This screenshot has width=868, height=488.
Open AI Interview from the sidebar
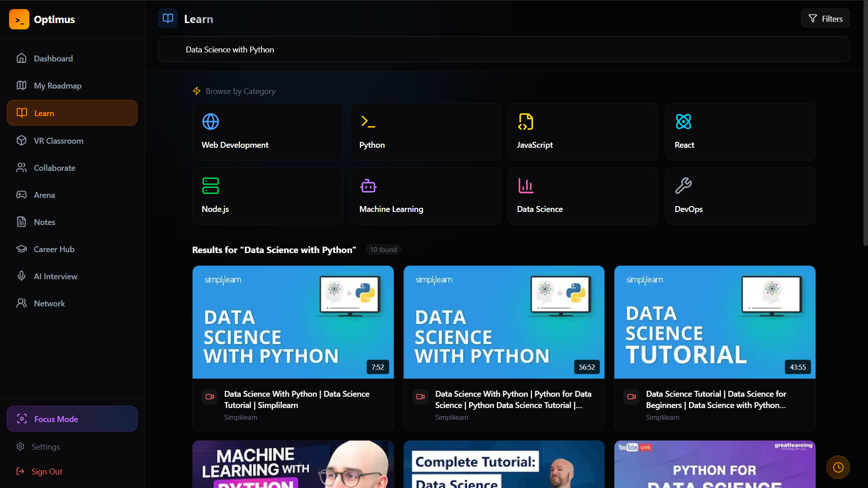click(55, 277)
